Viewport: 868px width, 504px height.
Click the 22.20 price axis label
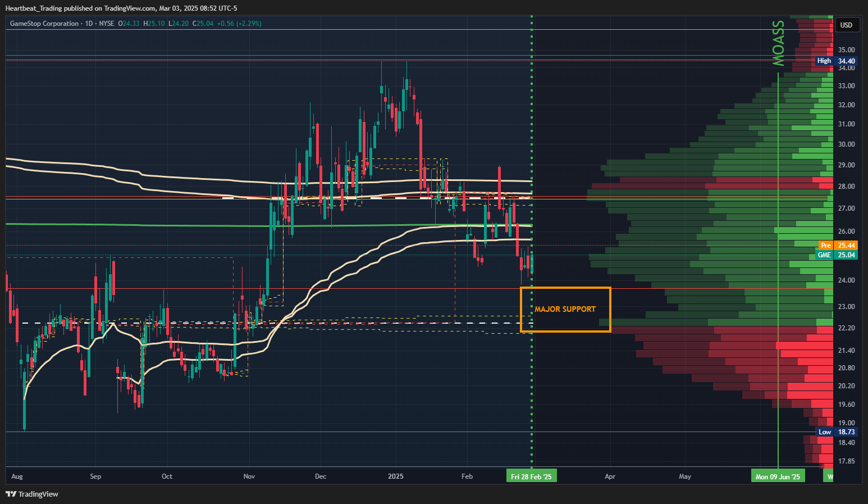[846, 328]
